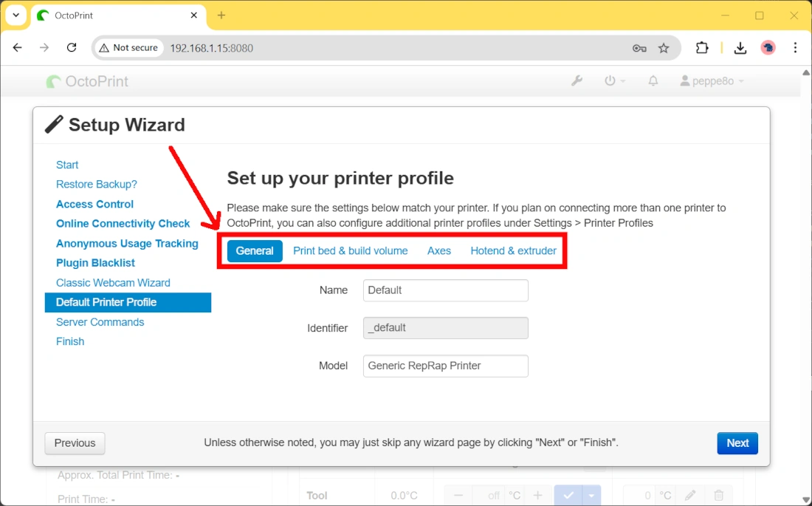Screen dimensions: 812x506
Task: Open the peppe8o user menu
Action: [x=712, y=81]
